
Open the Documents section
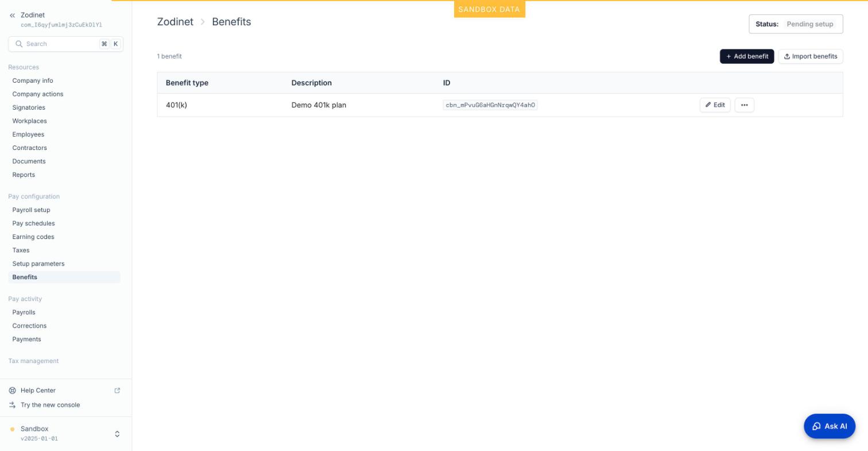click(x=29, y=161)
